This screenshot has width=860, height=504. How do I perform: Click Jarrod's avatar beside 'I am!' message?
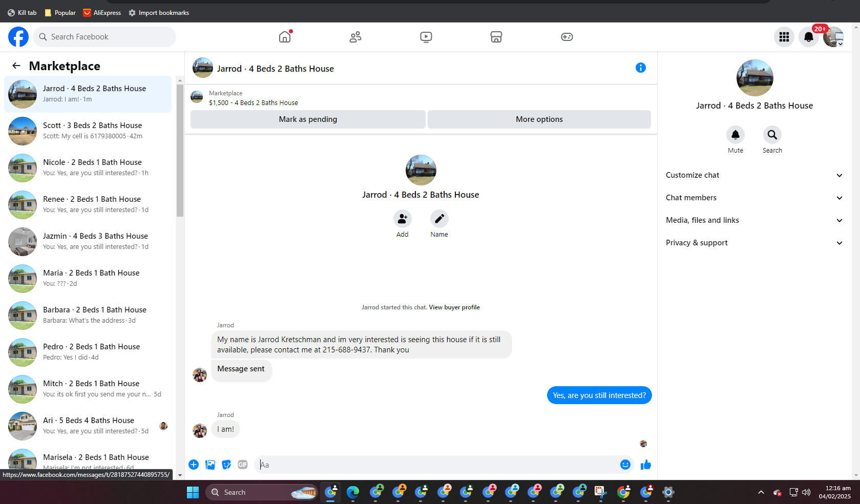(200, 431)
